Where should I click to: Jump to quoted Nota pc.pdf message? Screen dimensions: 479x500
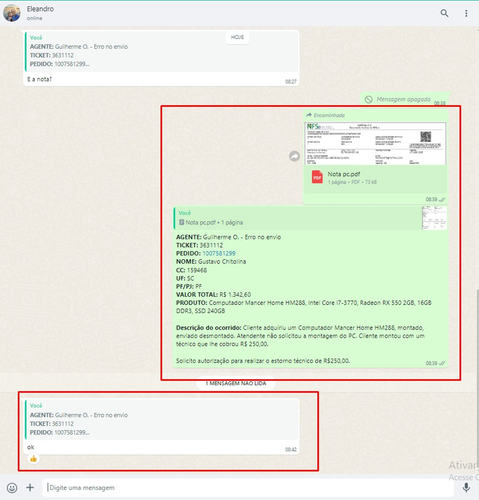[310, 218]
